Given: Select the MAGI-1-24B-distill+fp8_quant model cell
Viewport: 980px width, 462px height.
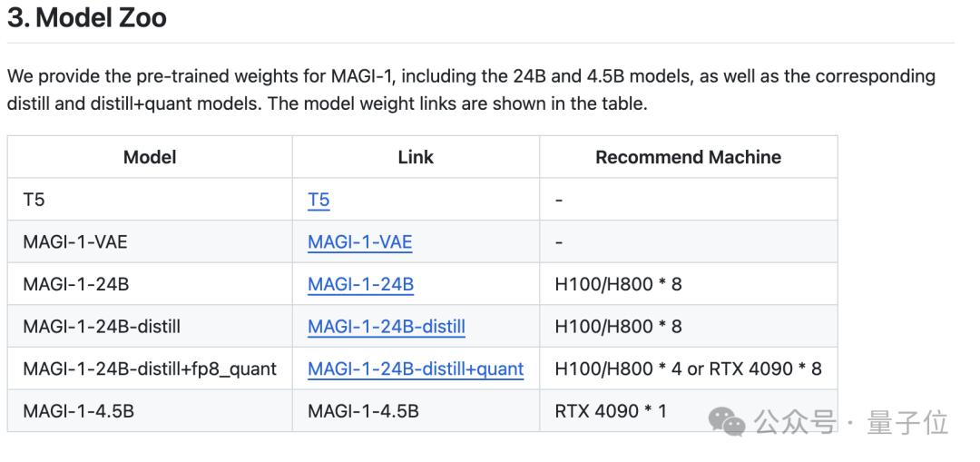Looking at the screenshot, I should click(150, 369).
